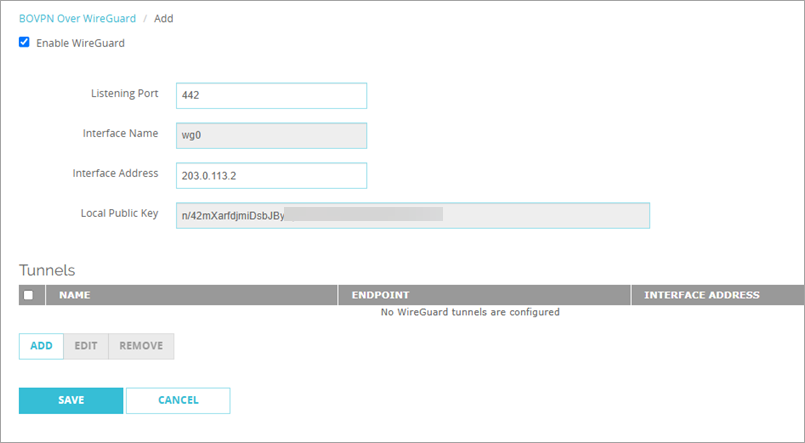Screen dimensions: 805x443
Task: Click the NAME column header
Action: pos(191,295)
